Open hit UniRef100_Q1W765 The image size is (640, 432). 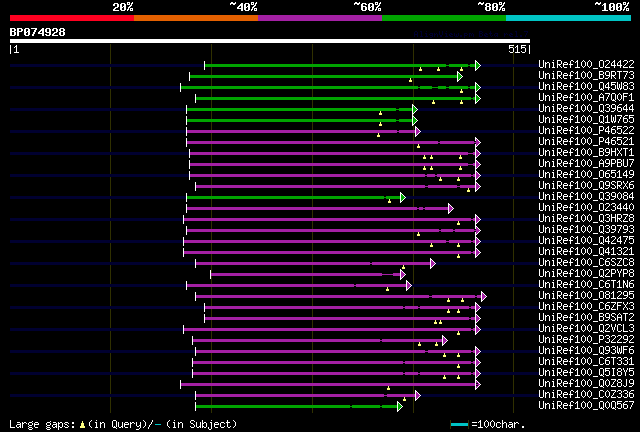click(x=586, y=120)
